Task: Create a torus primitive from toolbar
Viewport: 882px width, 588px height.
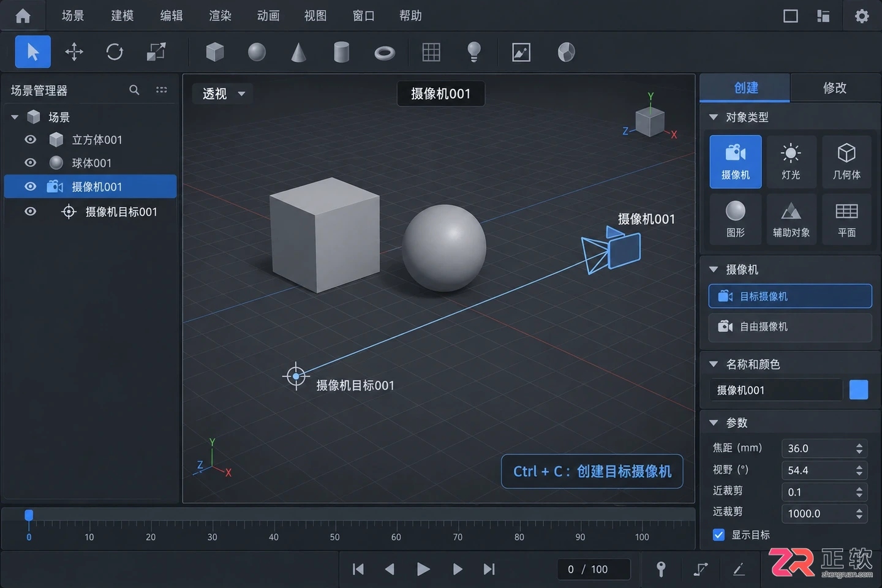Action: pyautogui.click(x=385, y=53)
